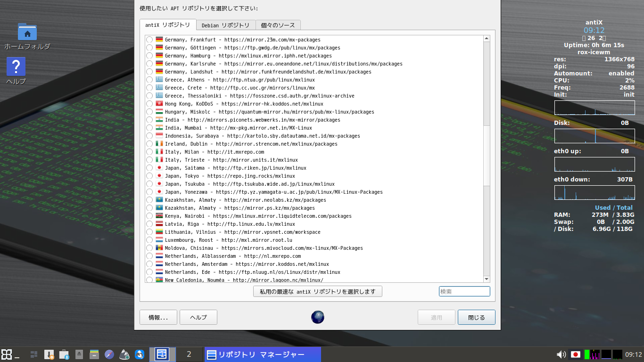Switch to workspace 1 in taskbar
The width and height of the screenshot is (644, 362).
click(x=162, y=354)
